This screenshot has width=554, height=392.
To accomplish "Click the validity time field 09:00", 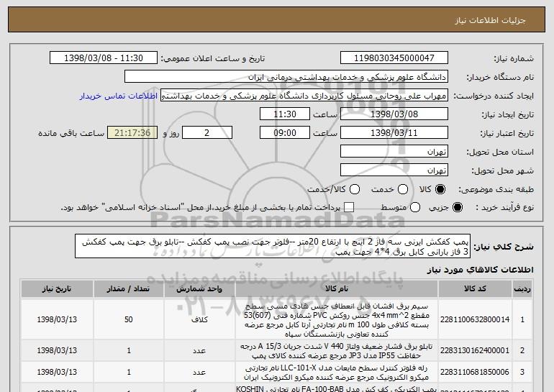I will point(285,133).
